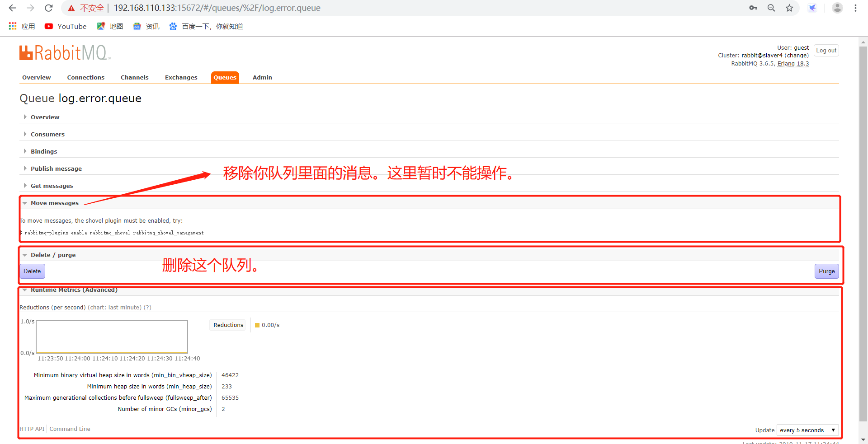This screenshot has width=868, height=444.
Task: Click the (chart: last minute) link
Action: coord(114,307)
